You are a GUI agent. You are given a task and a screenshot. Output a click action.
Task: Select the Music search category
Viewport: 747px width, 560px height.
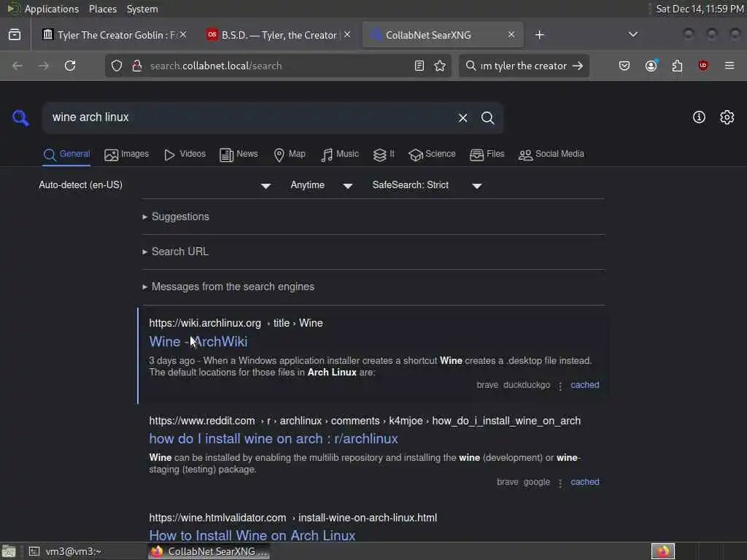340,155
